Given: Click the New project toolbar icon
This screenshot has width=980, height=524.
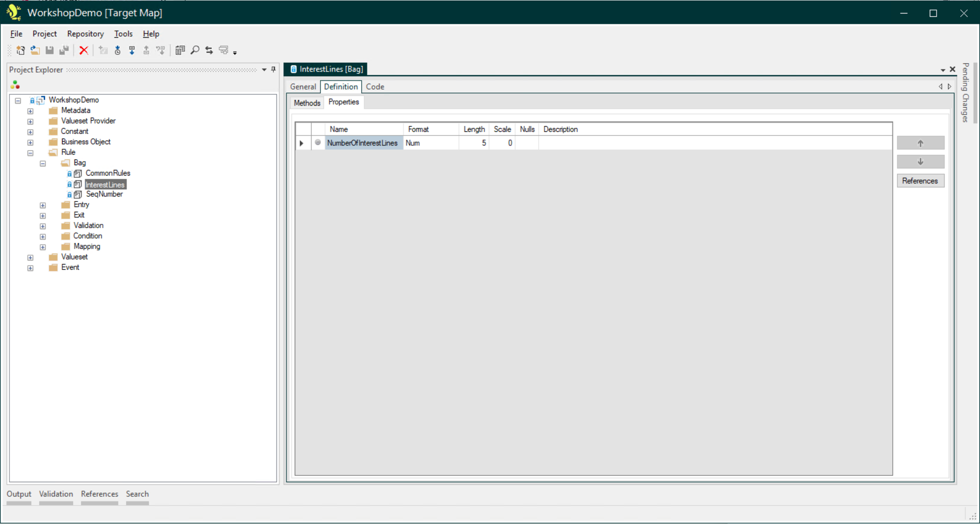Looking at the screenshot, I should [x=20, y=50].
